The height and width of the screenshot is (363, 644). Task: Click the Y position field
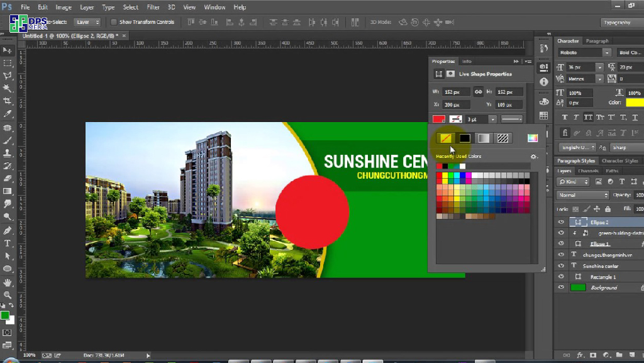click(509, 104)
